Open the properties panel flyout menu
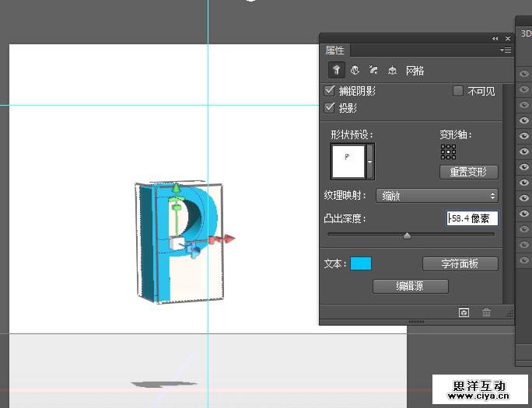This screenshot has height=408, width=532. (x=506, y=51)
